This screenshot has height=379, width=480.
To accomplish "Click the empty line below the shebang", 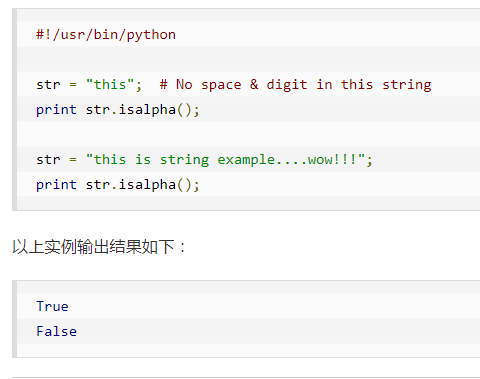I will pyautogui.click(x=248, y=59).
